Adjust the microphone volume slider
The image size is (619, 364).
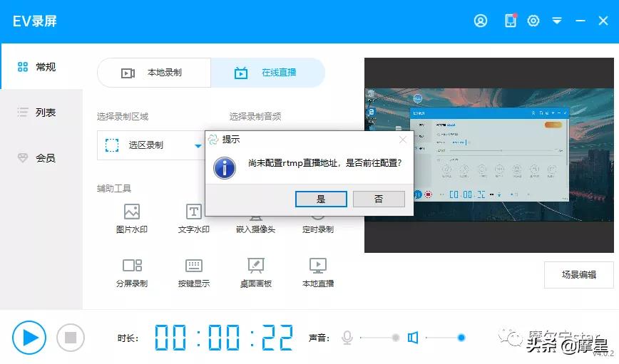pyautogui.click(x=379, y=338)
